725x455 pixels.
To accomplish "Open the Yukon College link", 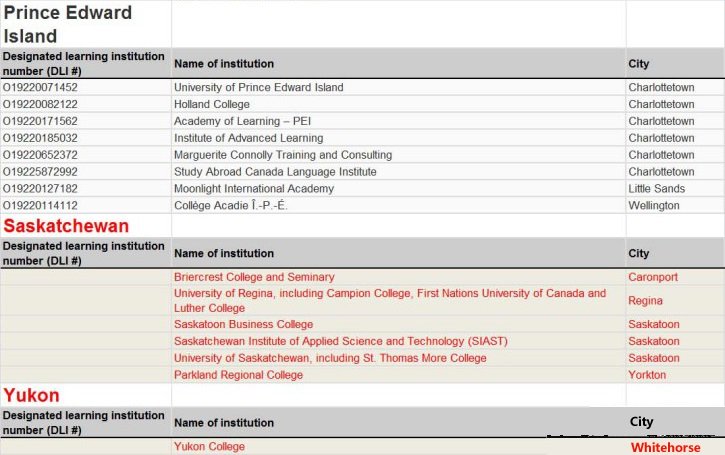I will pos(209,447).
